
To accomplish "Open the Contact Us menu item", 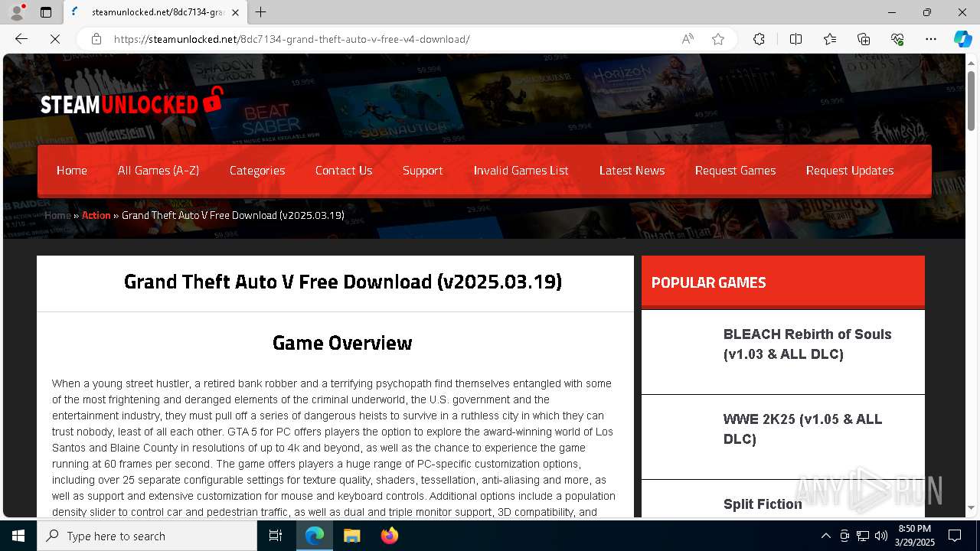I will pyautogui.click(x=344, y=171).
